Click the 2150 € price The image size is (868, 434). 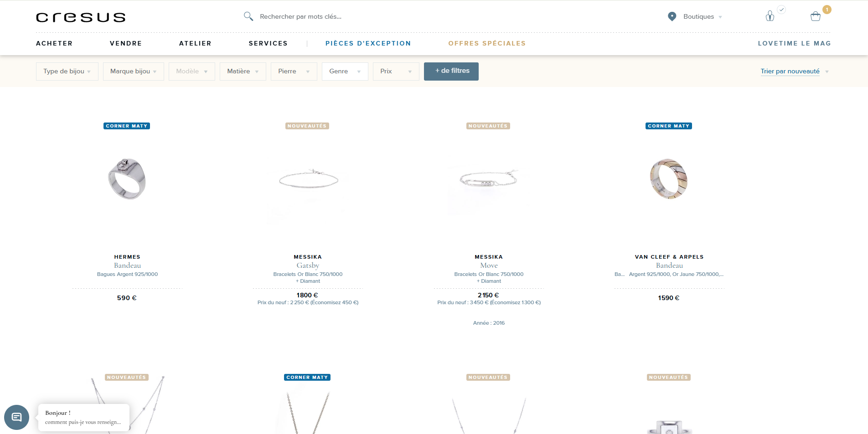click(488, 295)
